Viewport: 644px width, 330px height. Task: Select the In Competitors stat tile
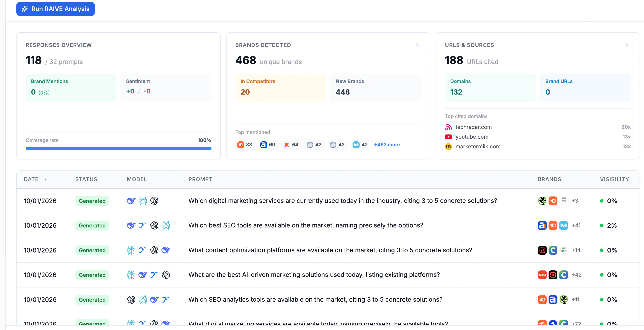pyautogui.click(x=281, y=87)
